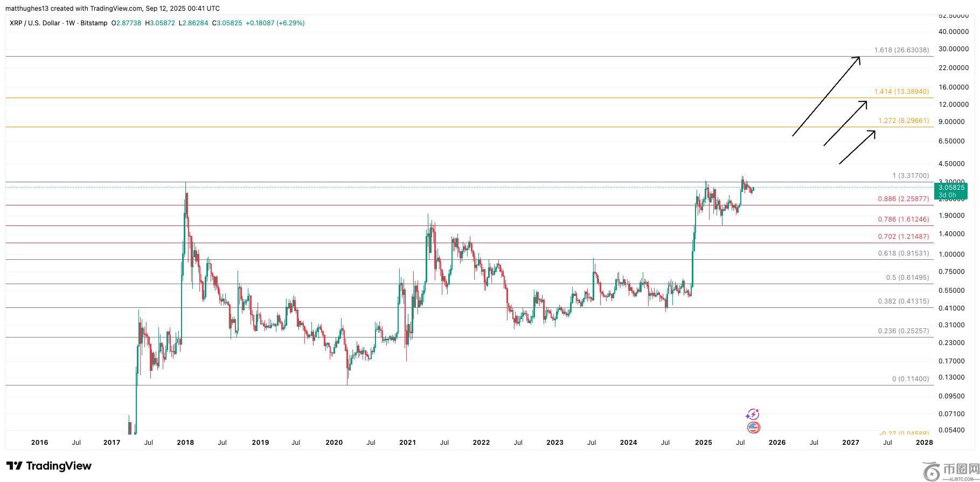This screenshot has width=980, height=482.
Task: Select the shortest black arrow pointing to 1.272
Action: point(857,147)
